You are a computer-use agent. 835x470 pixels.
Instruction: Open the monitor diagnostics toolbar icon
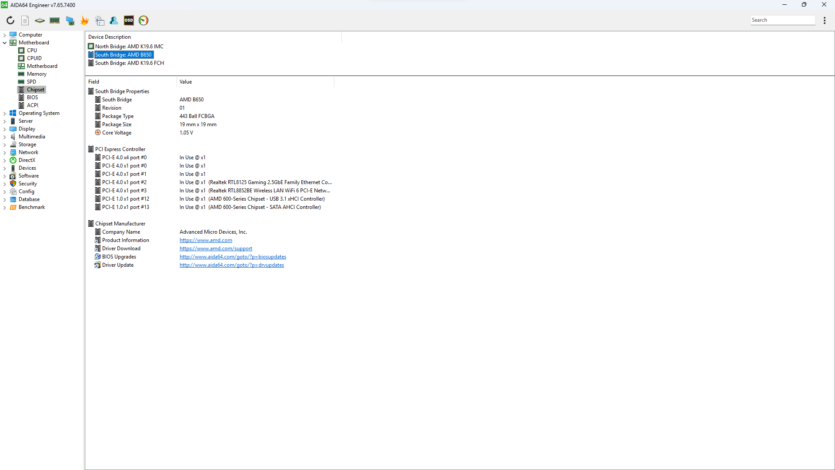[x=70, y=20]
